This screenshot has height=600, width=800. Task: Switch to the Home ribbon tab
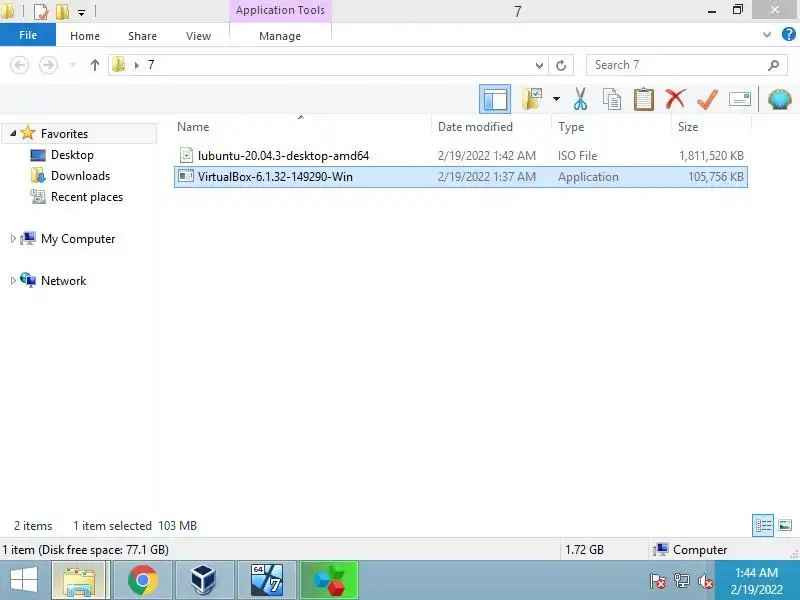tap(85, 36)
